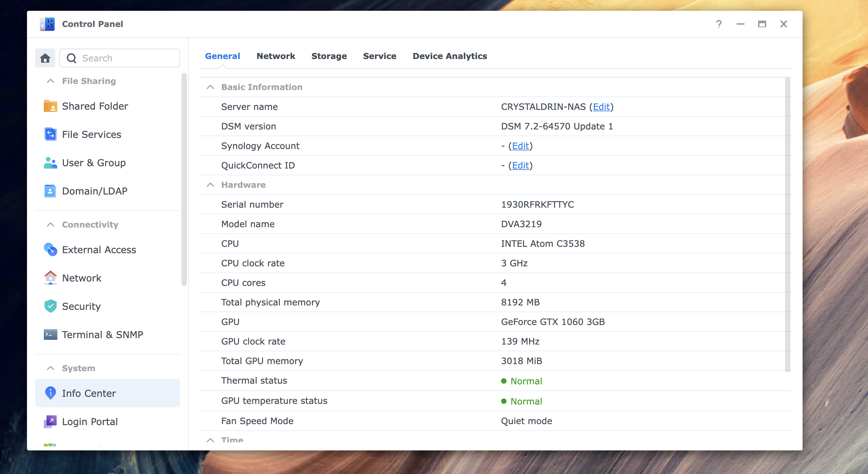Open File Services icon
Image resolution: width=868 pixels, height=474 pixels.
(50, 135)
